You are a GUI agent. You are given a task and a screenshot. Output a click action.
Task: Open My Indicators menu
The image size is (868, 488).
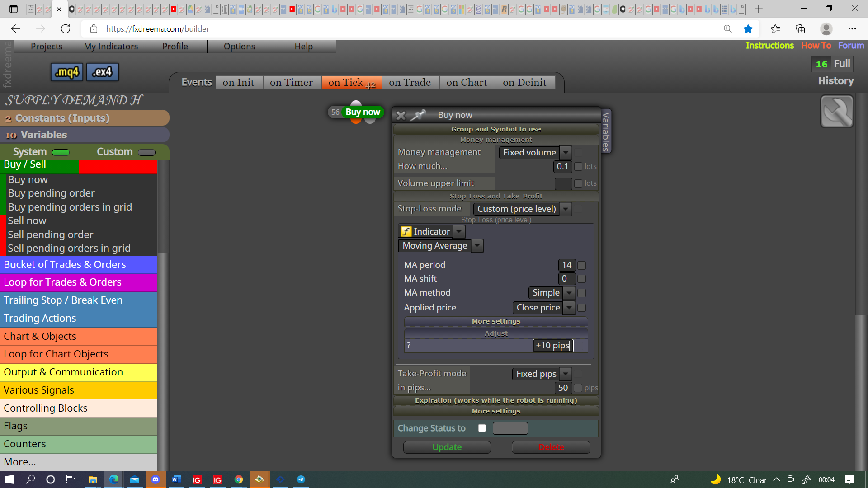pyautogui.click(x=111, y=46)
